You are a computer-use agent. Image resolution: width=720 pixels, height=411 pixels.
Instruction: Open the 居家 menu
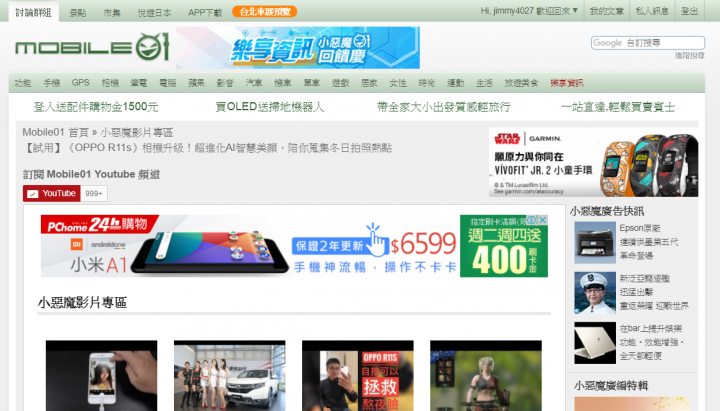click(x=369, y=83)
